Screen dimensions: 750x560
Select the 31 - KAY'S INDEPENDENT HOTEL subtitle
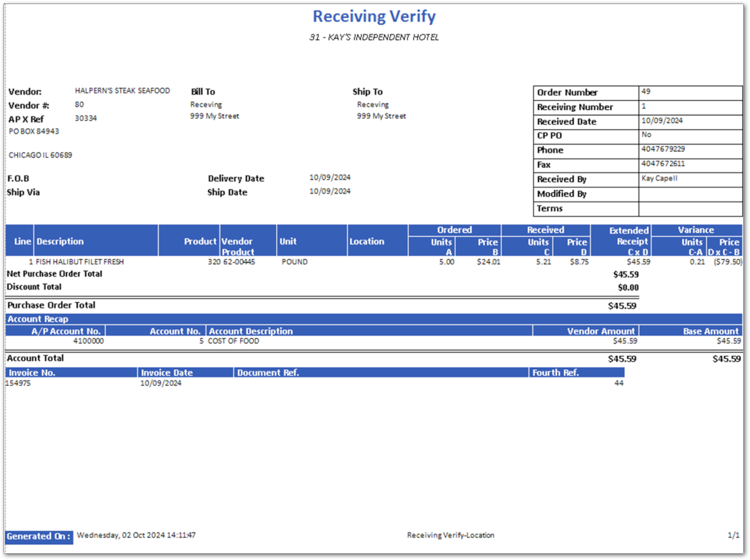click(374, 37)
